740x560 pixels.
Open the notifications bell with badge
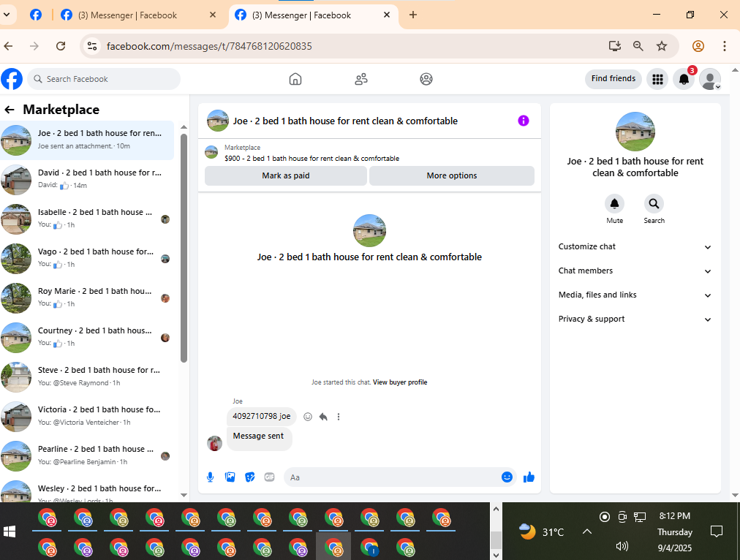pyautogui.click(x=684, y=79)
